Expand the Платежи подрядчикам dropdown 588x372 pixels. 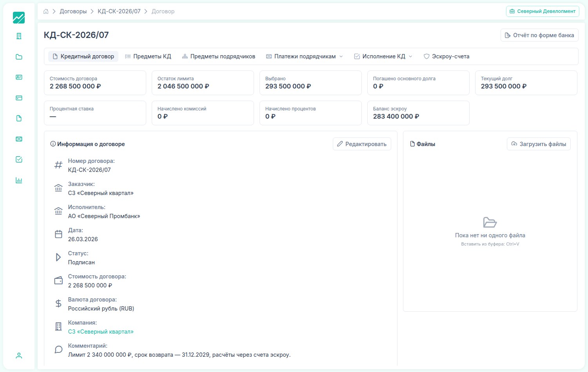[305, 56]
